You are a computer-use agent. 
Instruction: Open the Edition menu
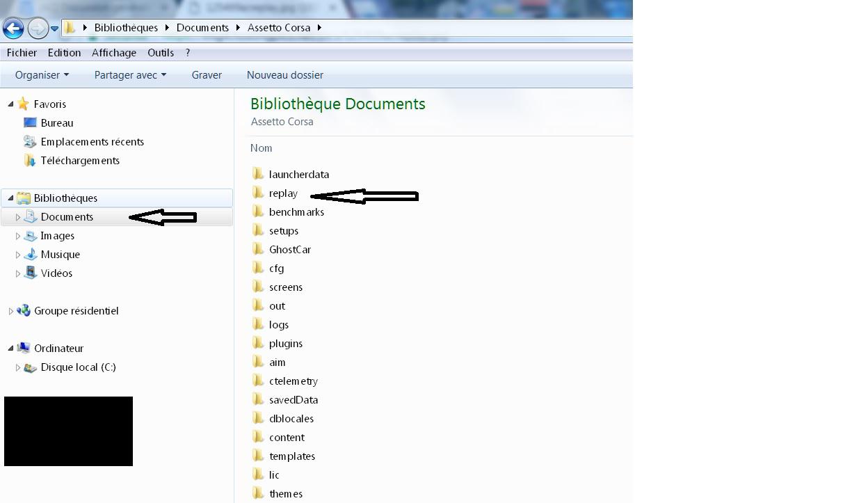tap(64, 53)
